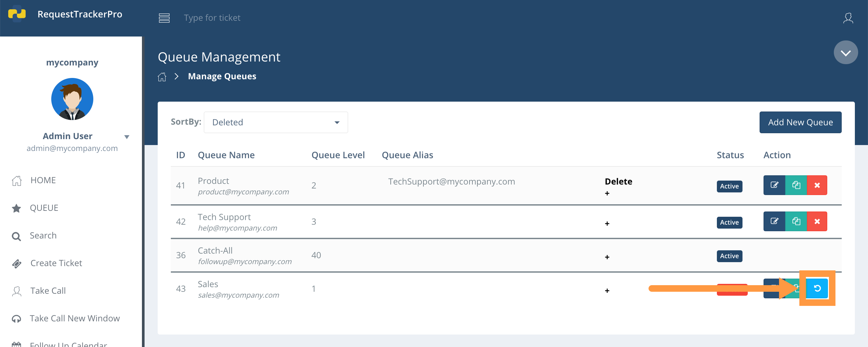Toggle Active status on the Product queue
Screen dimensions: 868x347
pyautogui.click(x=729, y=186)
